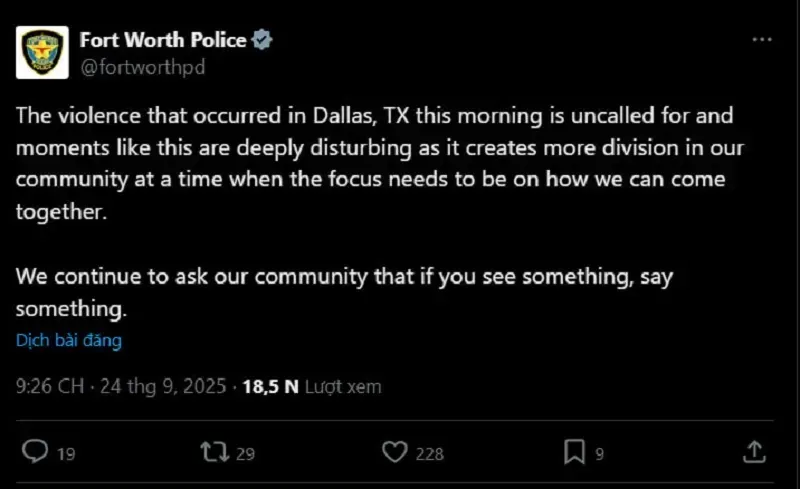Click the reply count 19
This screenshot has height=489, width=800.
pyautogui.click(x=66, y=454)
